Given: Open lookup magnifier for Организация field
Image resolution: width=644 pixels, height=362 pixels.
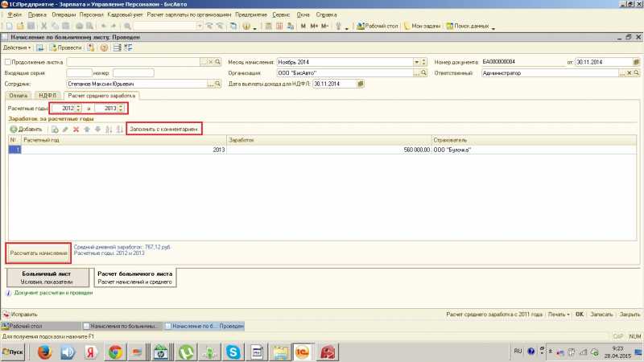Looking at the screenshot, I should pyautogui.click(x=424, y=73).
